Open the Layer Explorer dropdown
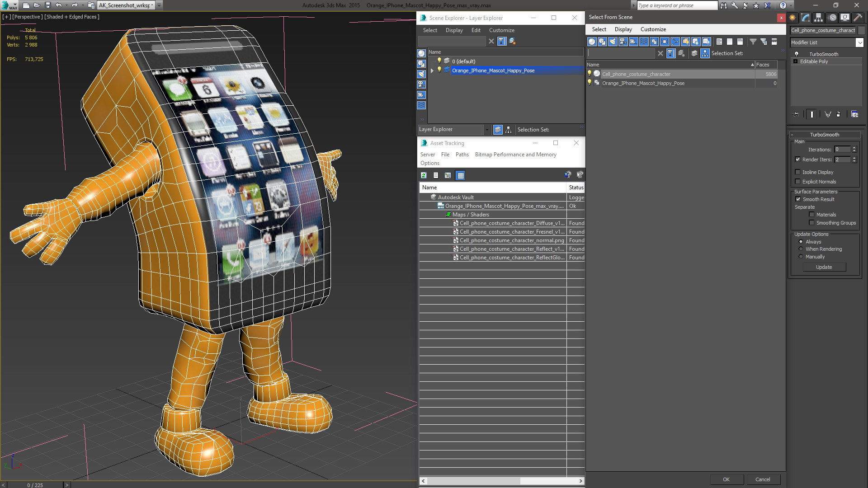Image resolution: width=868 pixels, height=488 pixels. 487,130
